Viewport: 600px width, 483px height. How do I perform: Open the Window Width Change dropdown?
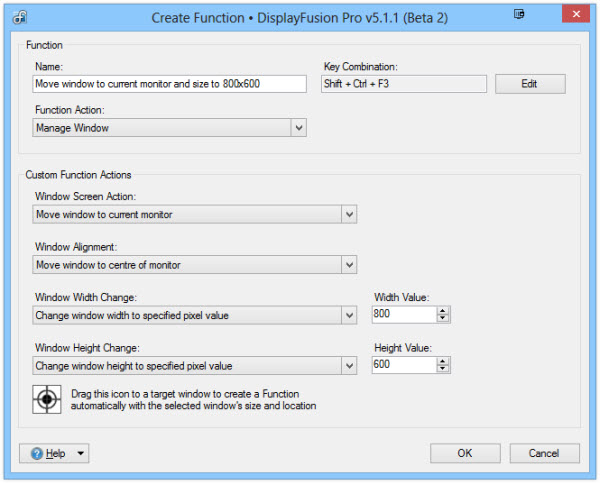tap(349, 315)
